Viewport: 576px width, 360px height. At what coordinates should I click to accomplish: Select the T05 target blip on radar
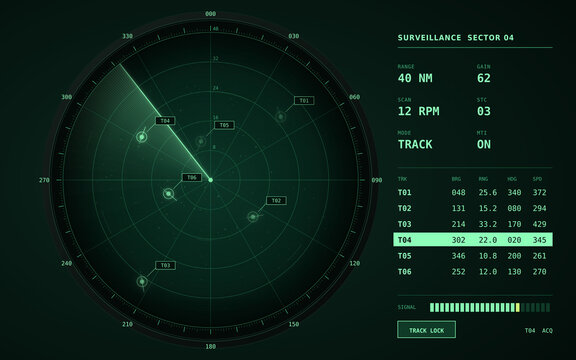coord(201,141)
